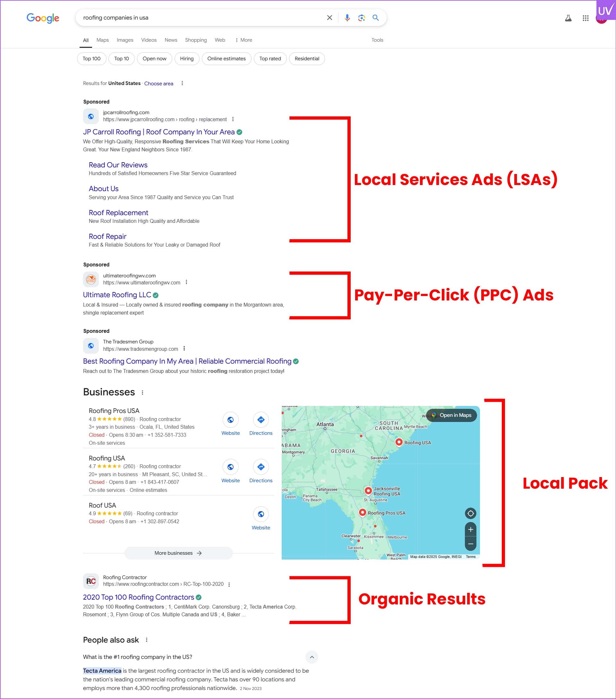The height and width of the screenshot is (699, 616).
Task: Open 2020 Top 100 Roofing Contractors result
Action: (x=139, y=597)
